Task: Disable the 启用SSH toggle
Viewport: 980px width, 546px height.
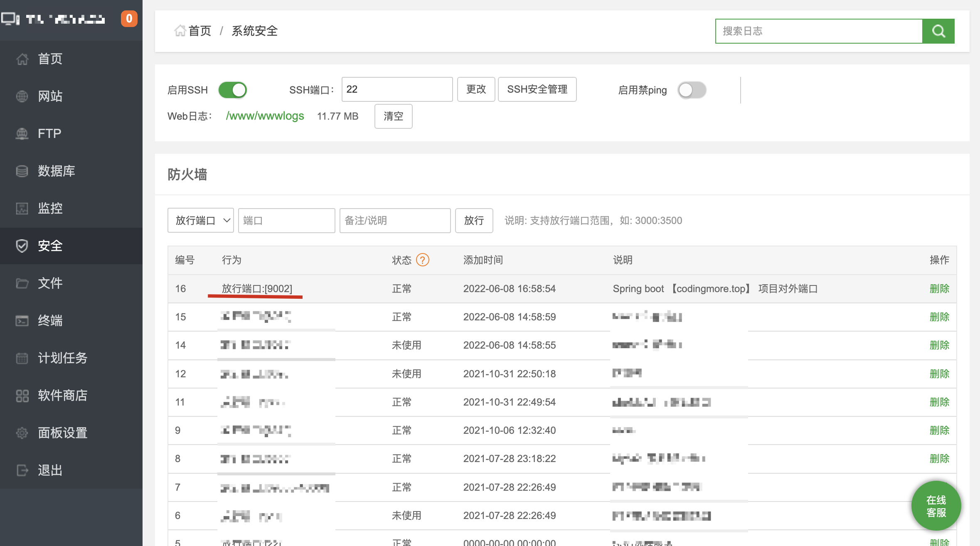Action: pos(233,90)
